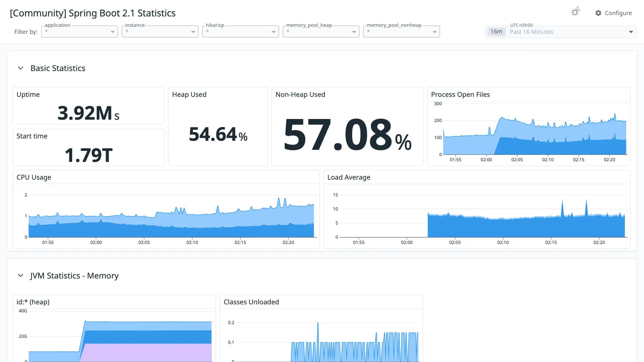Open the application filter dropdown

pyautogui.click(x=79, y=32)
